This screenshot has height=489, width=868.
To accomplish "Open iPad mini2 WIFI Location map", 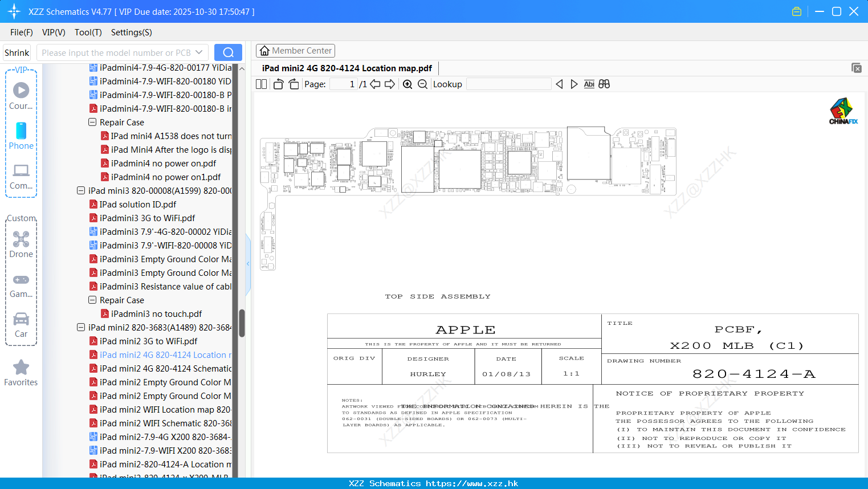I will (x=160, y=409).
